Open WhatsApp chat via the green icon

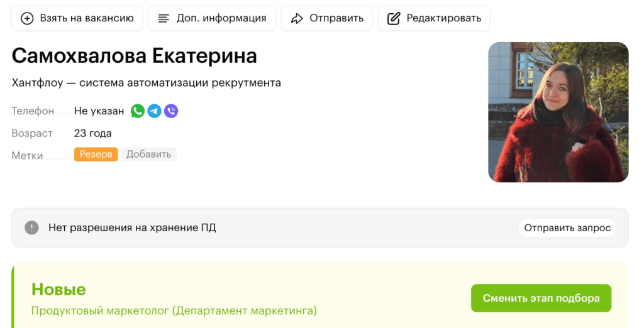(x=138, y=111)
